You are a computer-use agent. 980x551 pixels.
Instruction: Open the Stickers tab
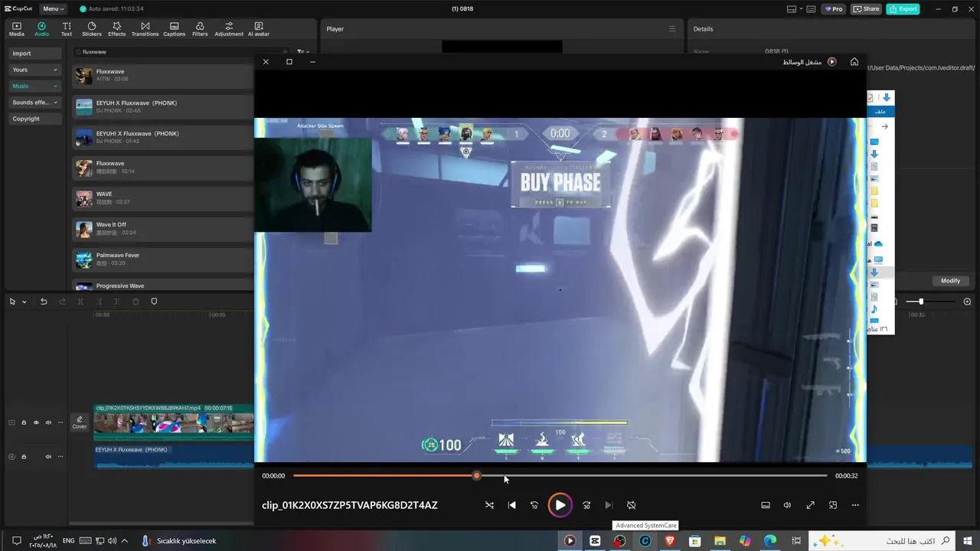coord(92,29)
